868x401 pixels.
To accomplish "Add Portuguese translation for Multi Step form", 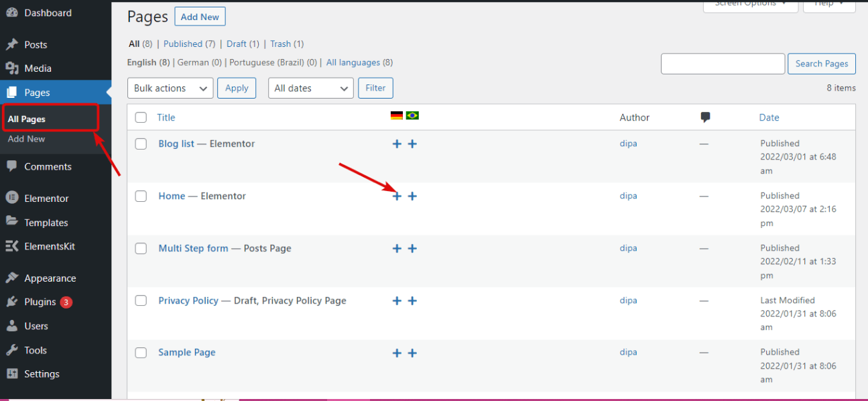I will click(x=412, y=248).
